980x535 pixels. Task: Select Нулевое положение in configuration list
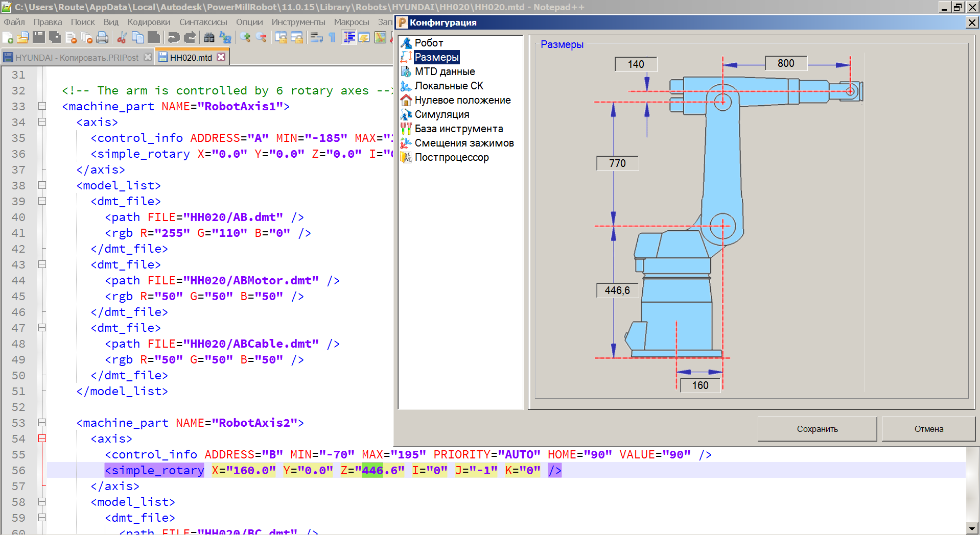[x=462, y=100]
